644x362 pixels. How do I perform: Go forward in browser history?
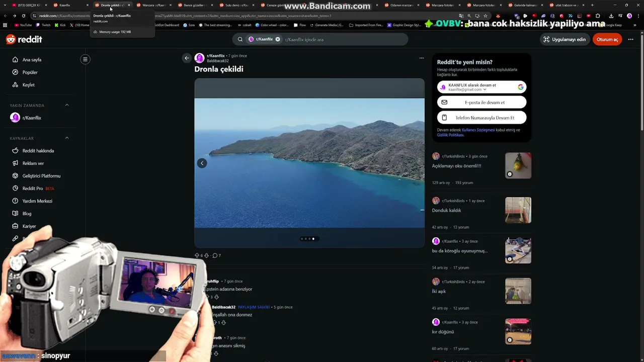point(14,16)
